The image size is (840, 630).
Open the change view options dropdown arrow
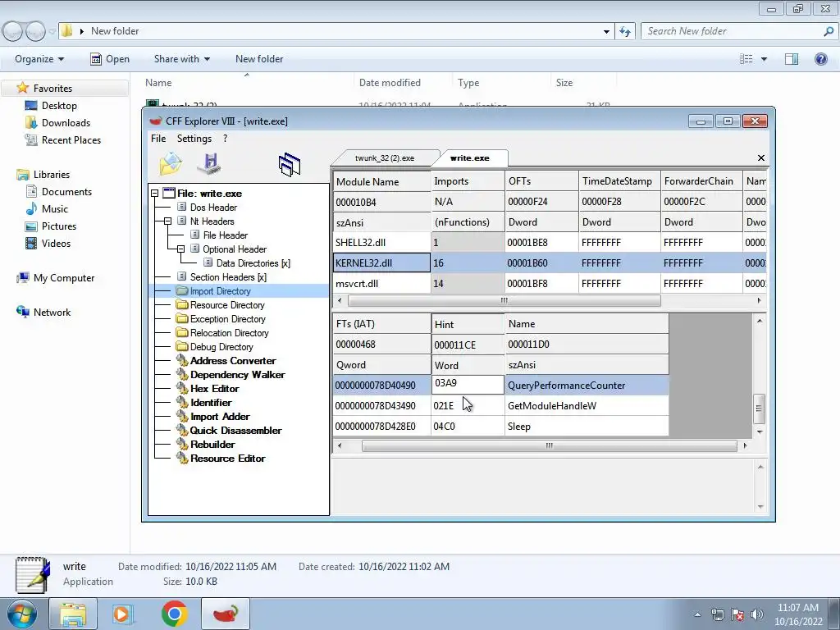point(764,59)
